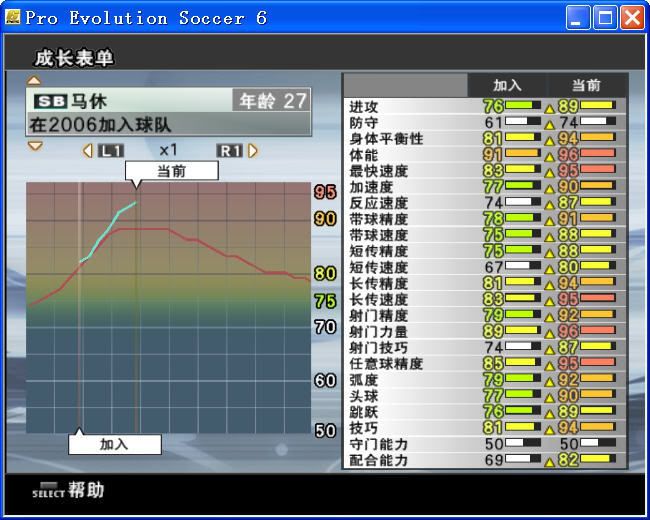The width and height of the screenshot is (650, 520).
Task: Click the 最快速度 current value bar
Action: 599,171
